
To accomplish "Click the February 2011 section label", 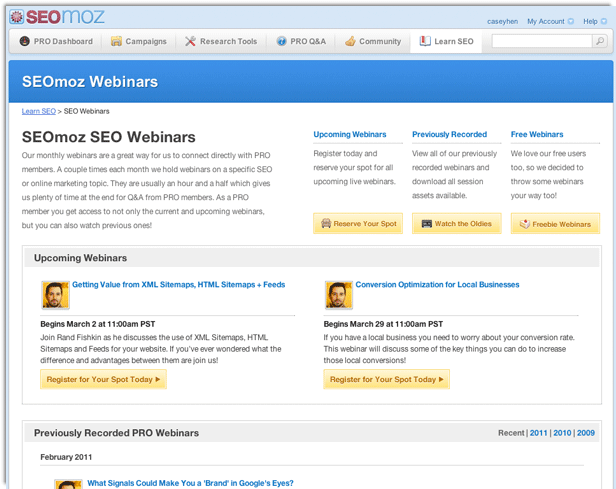I will (66, 457).
